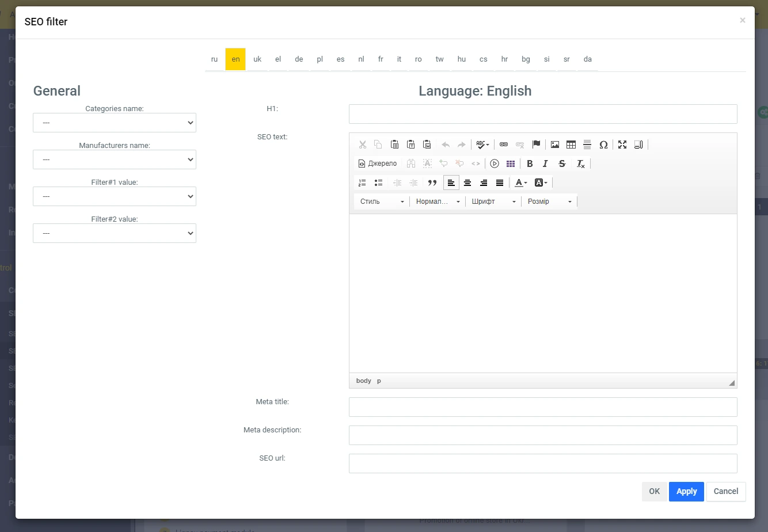
Task: Select the 'uk' language tab
Action: tap(257, 59)
